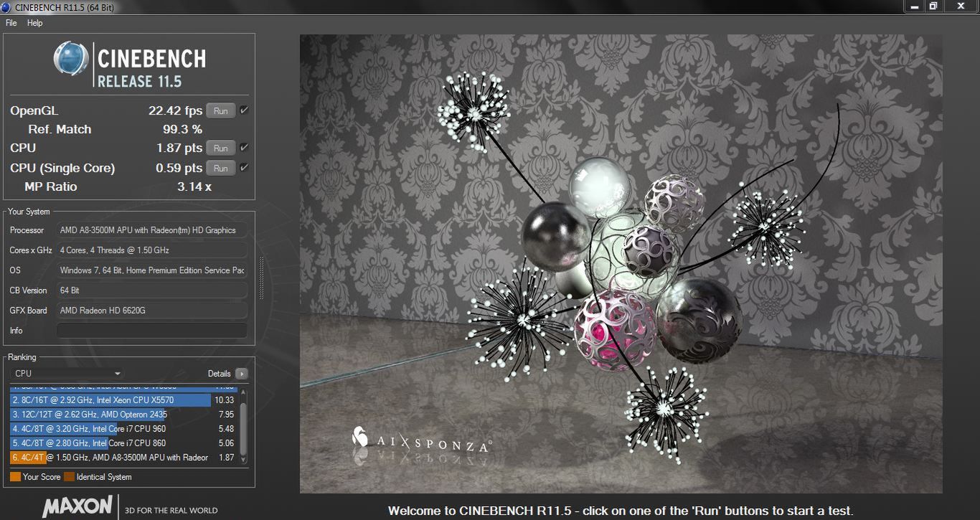
Task: Toggle the CPU test checkbox
Action: tap(244, 148)
